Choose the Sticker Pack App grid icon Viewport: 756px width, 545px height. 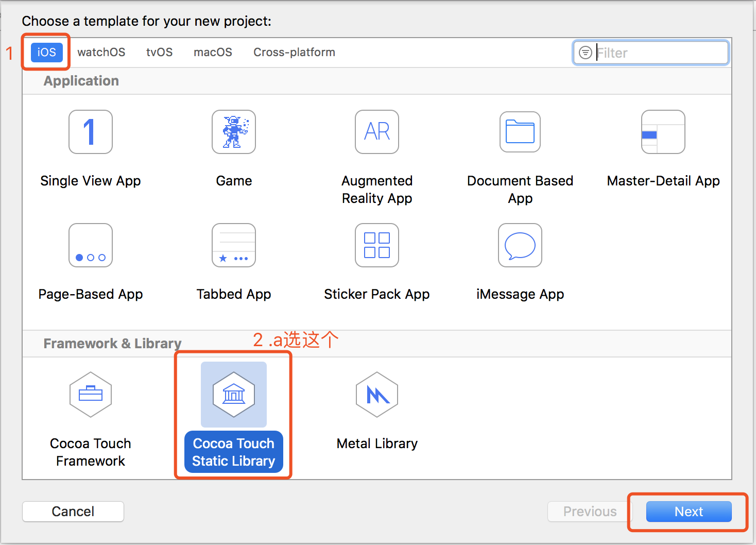click(x=377, y=245)
